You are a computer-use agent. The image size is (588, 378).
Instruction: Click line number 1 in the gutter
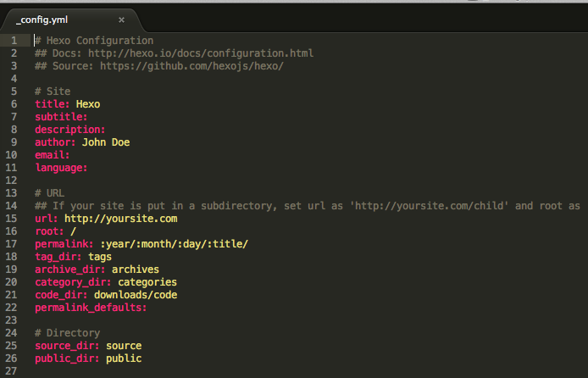point(14,41)
